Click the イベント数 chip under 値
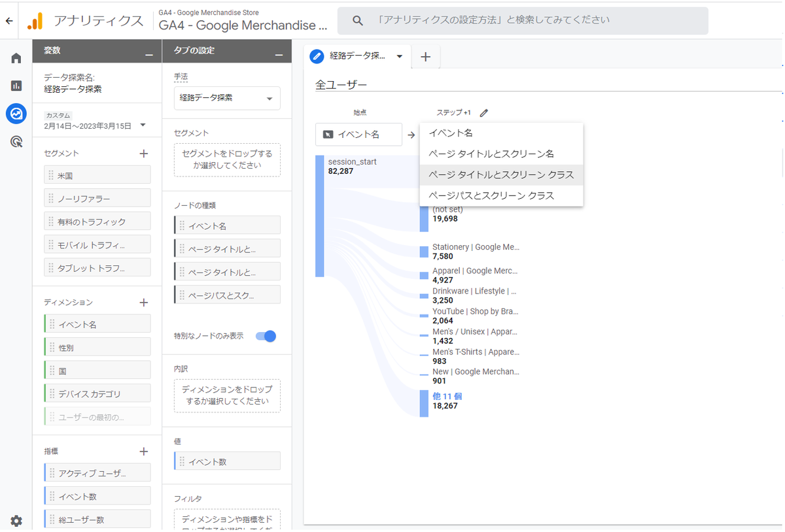The height and width of the screenshot is (532, 785). (x=227, y=461)
